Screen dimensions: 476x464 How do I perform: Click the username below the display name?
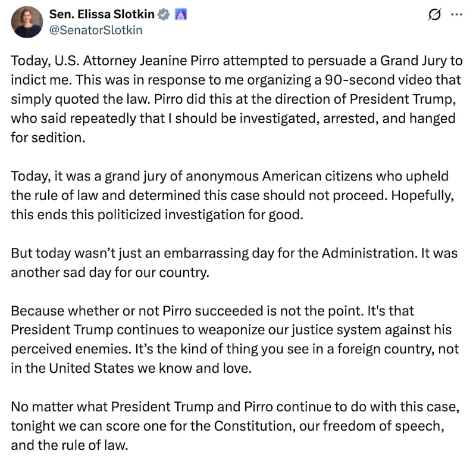(96, 30)
